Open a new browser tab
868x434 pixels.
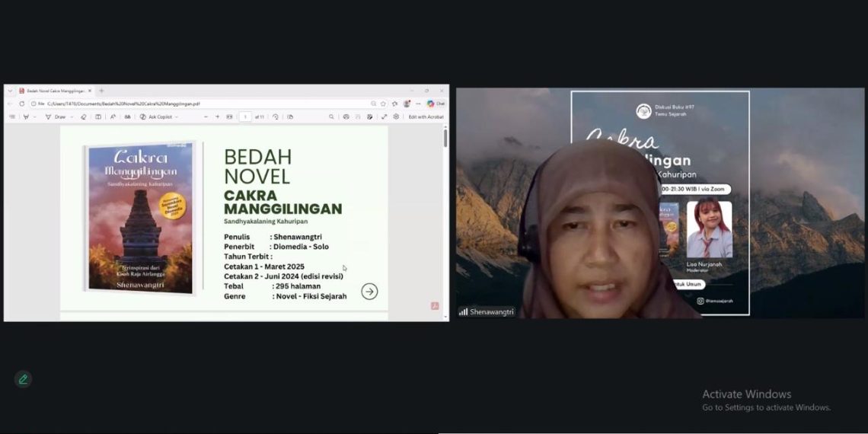(x=101, y=91)
